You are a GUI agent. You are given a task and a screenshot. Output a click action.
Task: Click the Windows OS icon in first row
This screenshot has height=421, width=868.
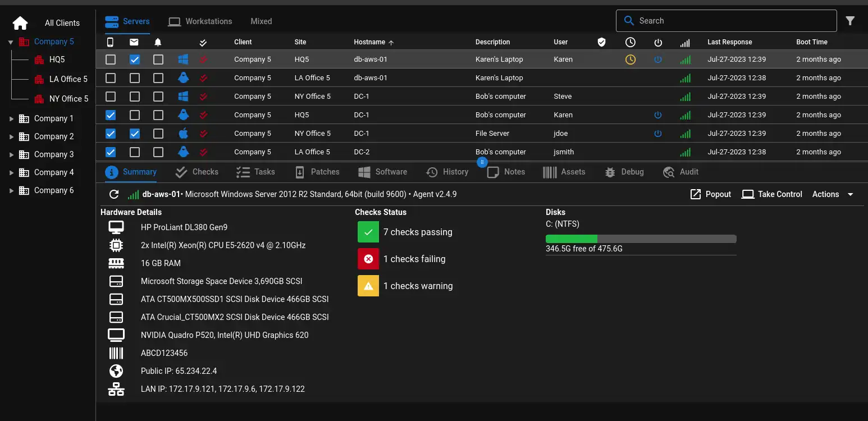183,60
